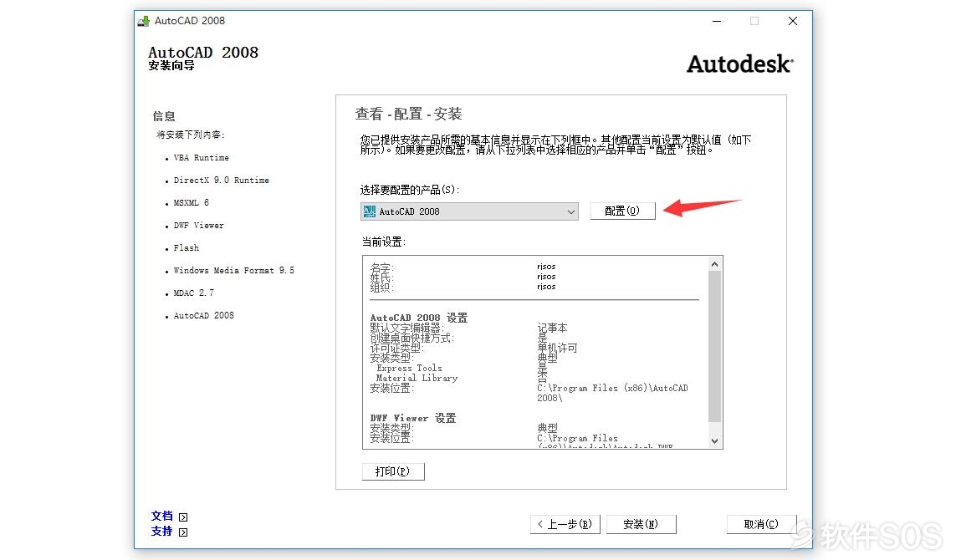Cancel setup with 取消(C) button
Image resolution: width=956 pixels, height=560 pixels.
[x=761, y=524]
